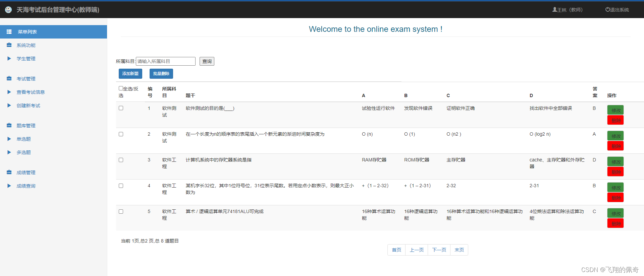Jump to 末页 last page

[459, 250]
